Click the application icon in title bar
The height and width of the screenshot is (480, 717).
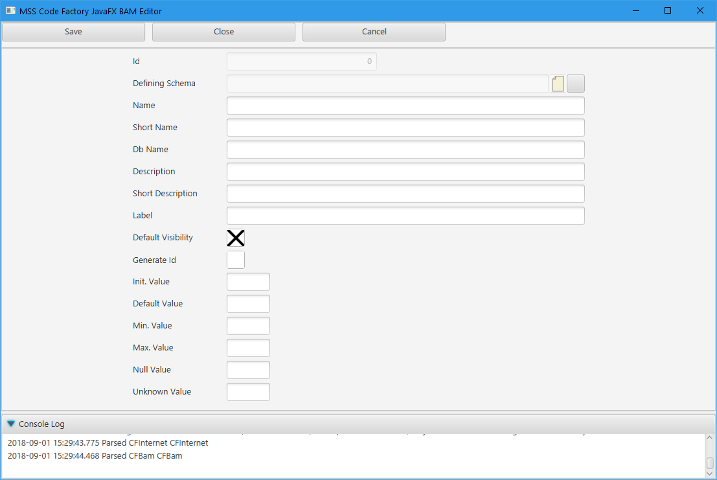click(x=10, y=10)
